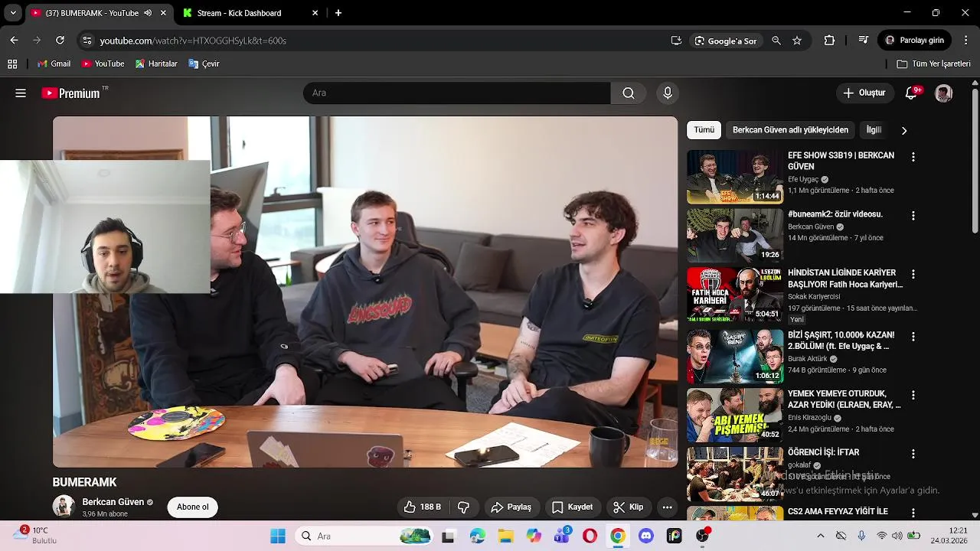
Task: Open options for BİZİ ŞAŞIRT video
Action: click(x=913, y=337)
